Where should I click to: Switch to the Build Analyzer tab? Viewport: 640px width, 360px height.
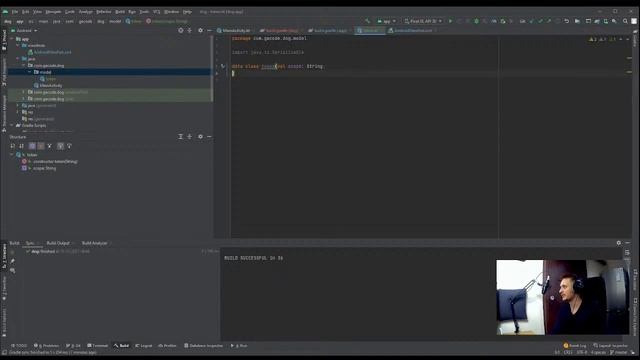coord(94,243)
